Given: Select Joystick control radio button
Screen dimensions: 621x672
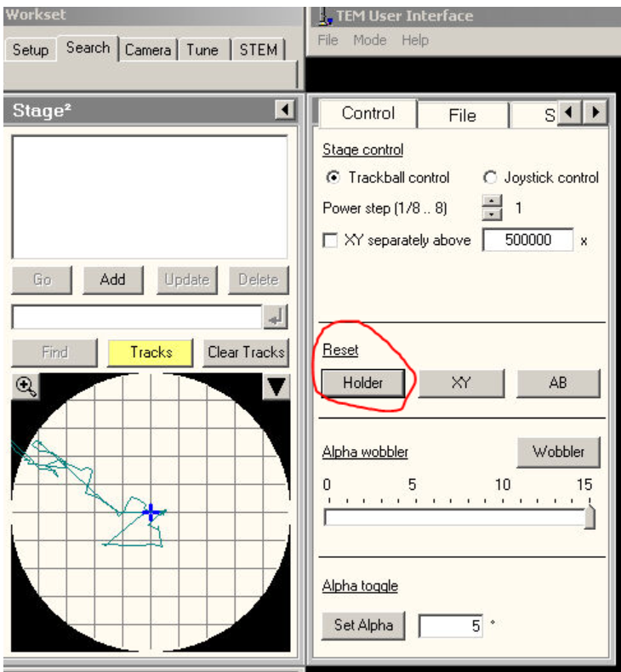Looking at the screenshot, I should [x=489, y=178].
